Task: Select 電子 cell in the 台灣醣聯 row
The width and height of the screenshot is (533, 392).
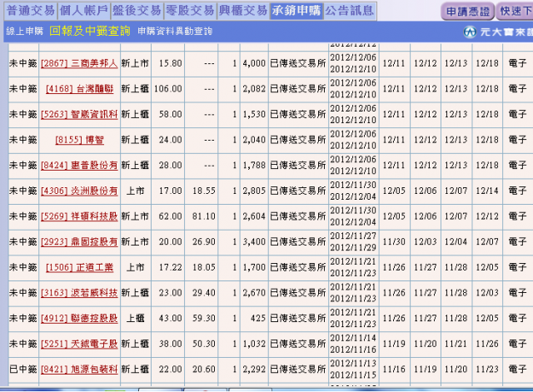Action: tap(517, 89)
